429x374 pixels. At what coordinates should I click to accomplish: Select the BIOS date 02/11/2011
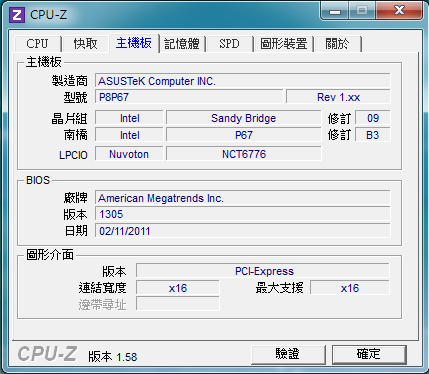tap(243, 231)
